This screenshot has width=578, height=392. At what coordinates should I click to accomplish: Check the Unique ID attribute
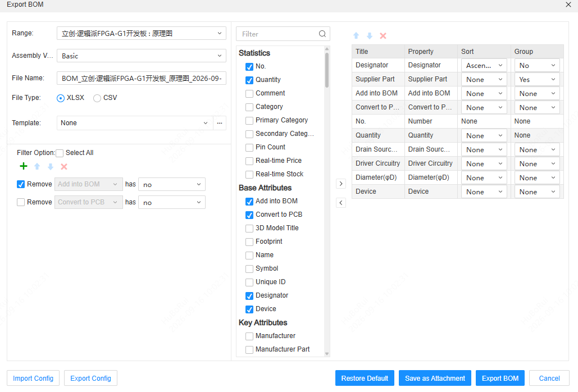[x=249, y=282]
